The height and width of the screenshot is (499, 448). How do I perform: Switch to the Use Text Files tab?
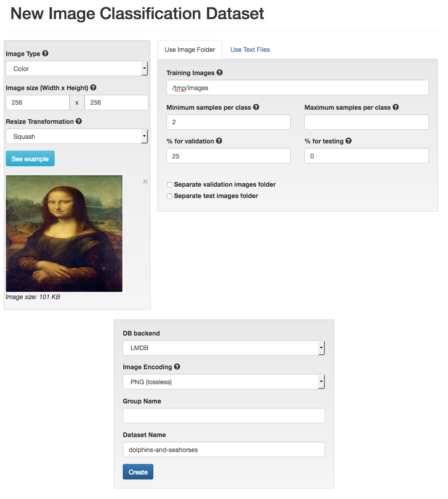point(250,50)
